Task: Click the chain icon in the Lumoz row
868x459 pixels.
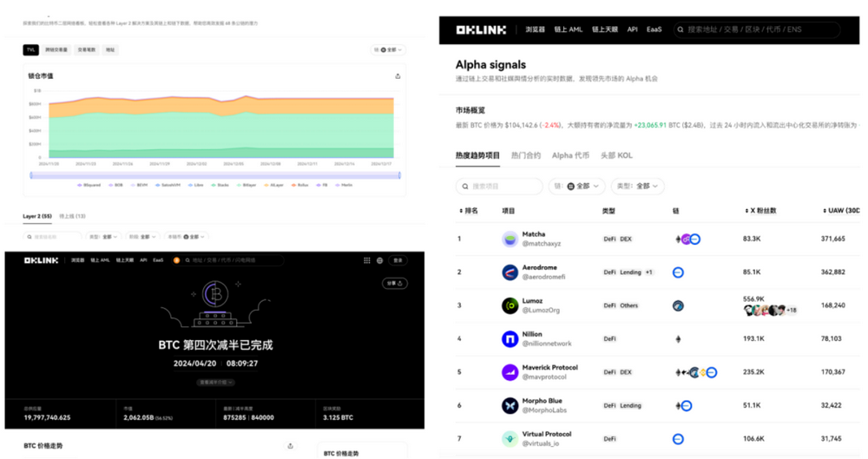Action: (678, 305)
